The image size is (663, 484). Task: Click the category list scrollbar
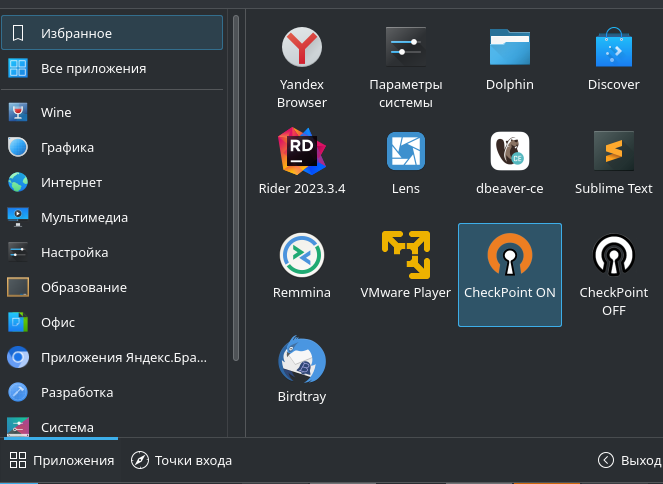pos(236,188)
